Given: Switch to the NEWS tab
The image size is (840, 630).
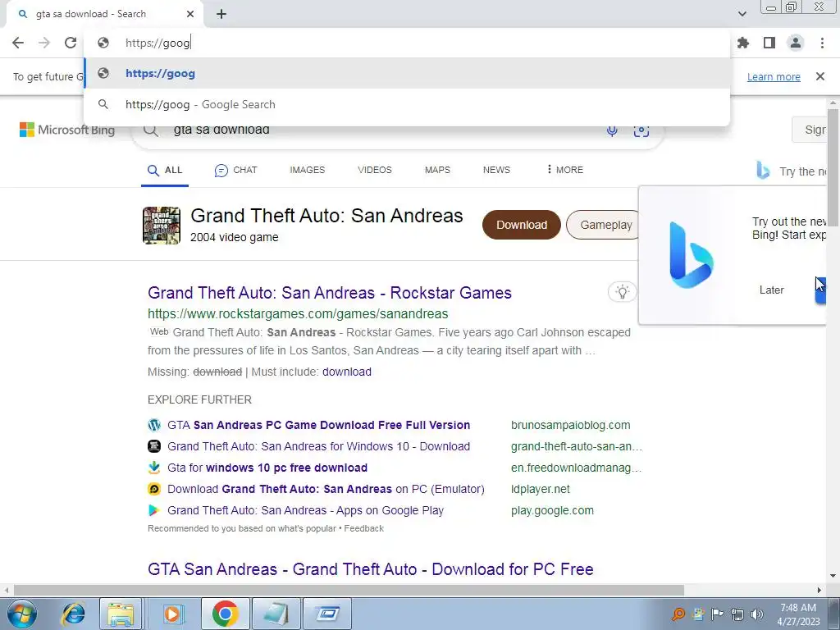Looking at the screenshot, I should (x=496, y=170).
